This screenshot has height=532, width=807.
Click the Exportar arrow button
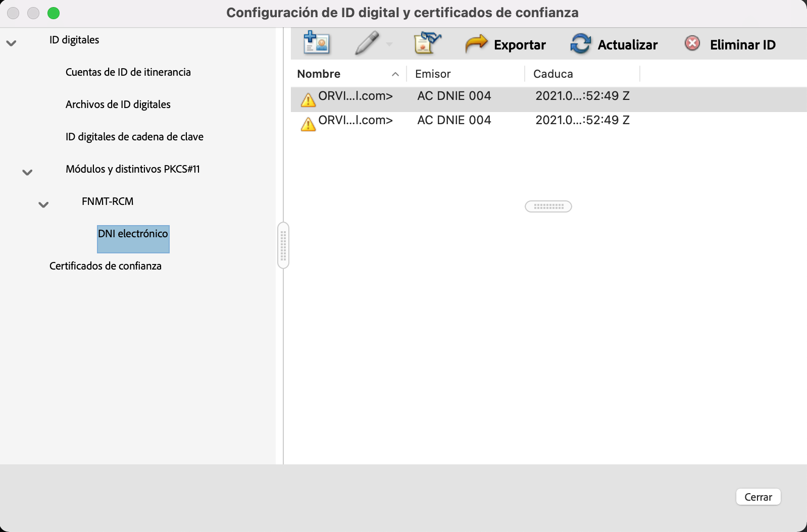(x=506, y=44)
